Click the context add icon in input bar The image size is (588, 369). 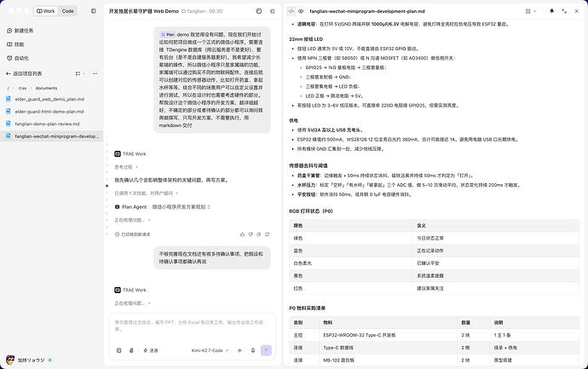(x=118, y=350)
